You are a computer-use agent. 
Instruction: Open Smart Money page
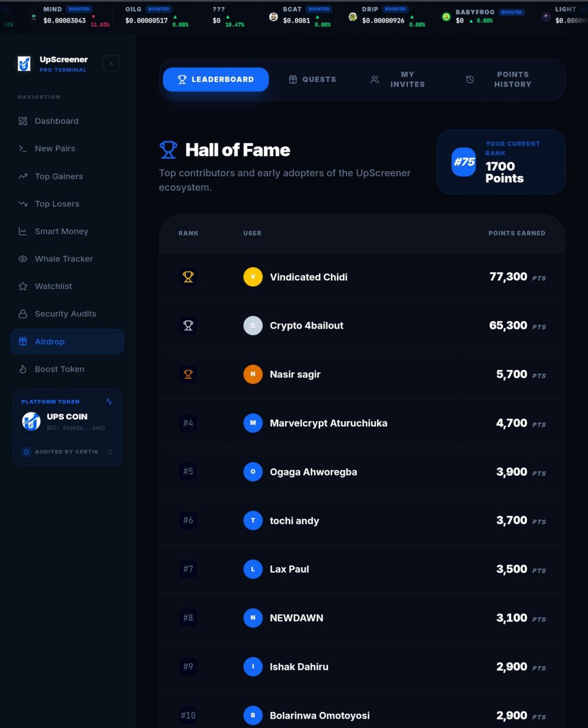pos(67,231)
